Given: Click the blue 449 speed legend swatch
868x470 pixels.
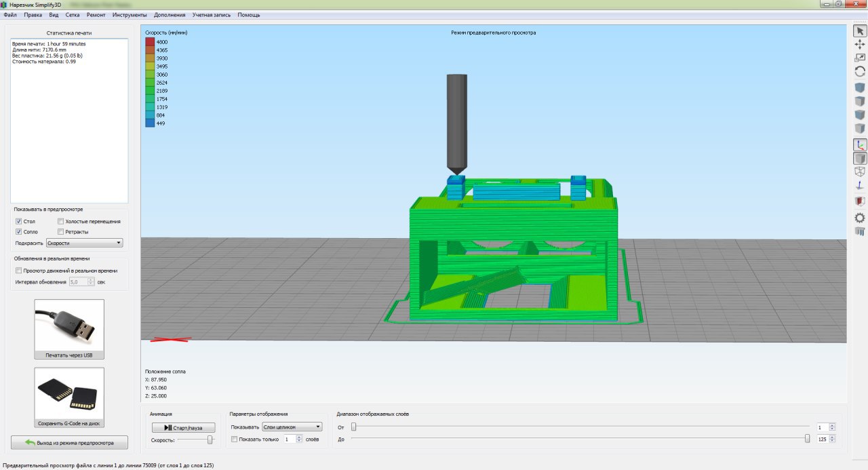Looking at the screenshot, I should coord(150,123).
